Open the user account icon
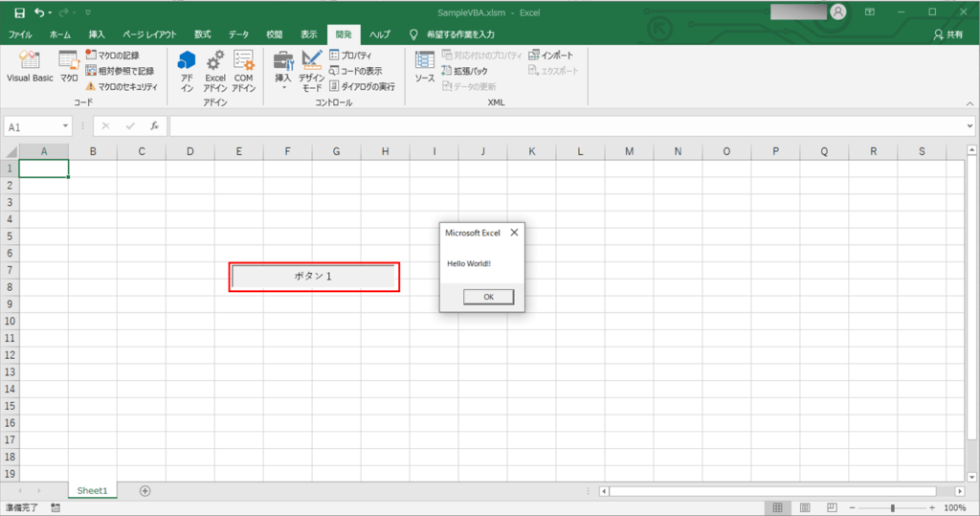 [838, 11]
